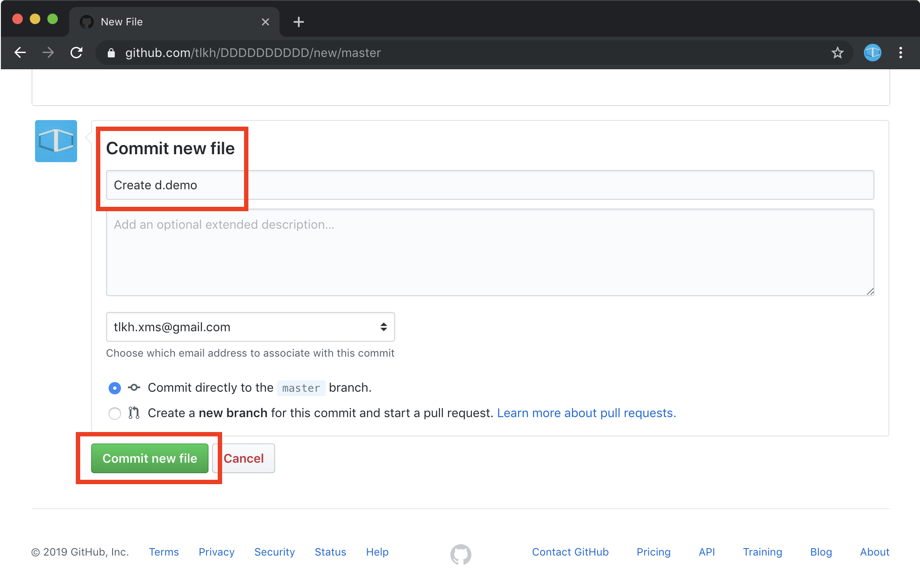Close the New File tab

265,22
